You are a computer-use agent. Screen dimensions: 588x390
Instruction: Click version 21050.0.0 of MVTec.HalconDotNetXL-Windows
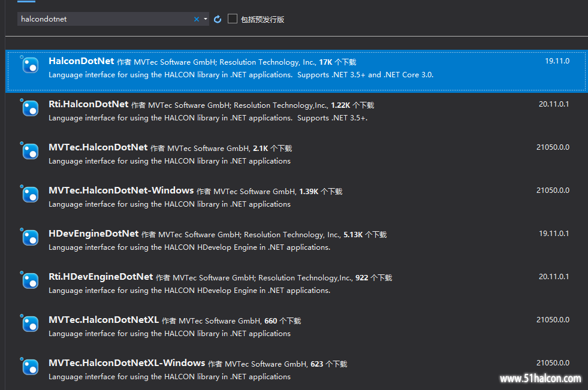553,362
